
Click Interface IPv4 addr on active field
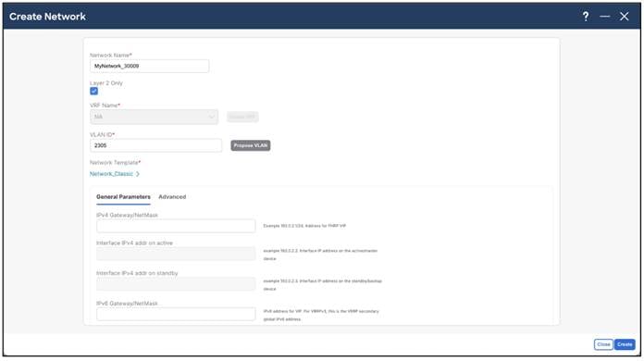(x=176, y=254)
